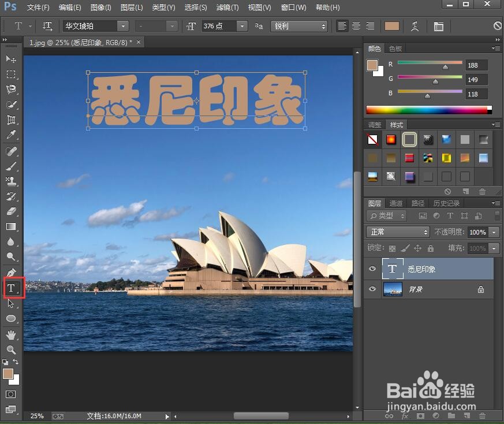Open the 滤镜 menu
The height and width of the screenshot is (424, 504).
coord(227,8)
